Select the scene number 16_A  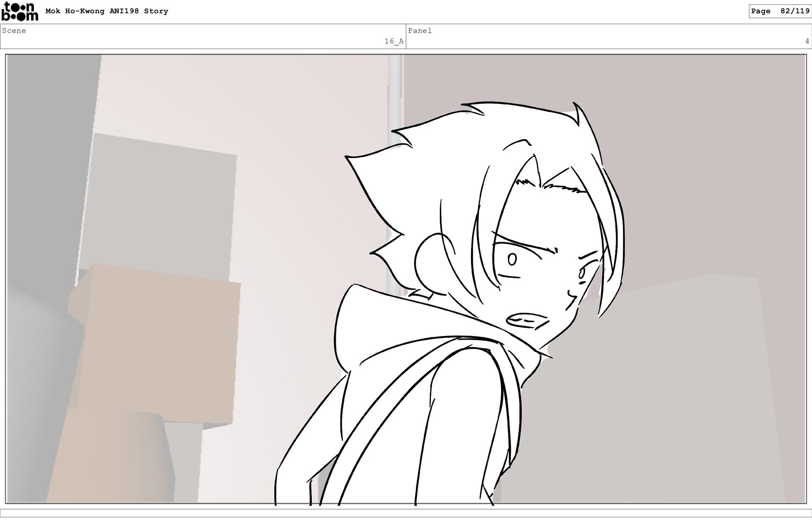pos(394,41)
